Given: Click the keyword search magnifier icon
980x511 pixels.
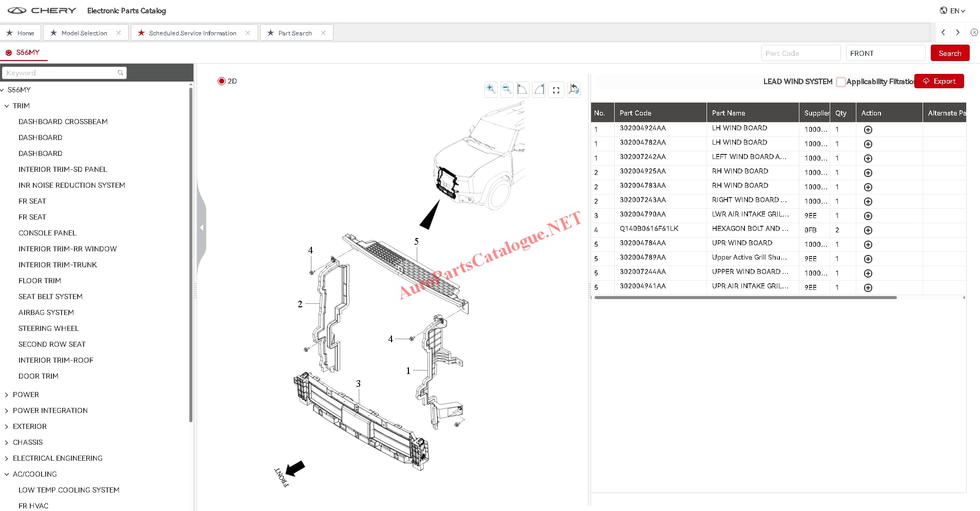Looking at the screenshot, I should 121,73.
